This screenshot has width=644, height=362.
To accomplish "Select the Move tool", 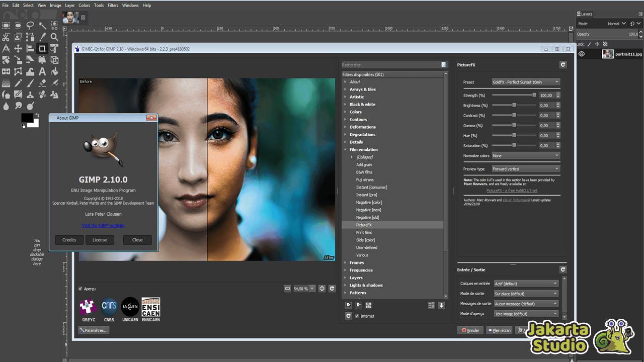I will 18,49.
